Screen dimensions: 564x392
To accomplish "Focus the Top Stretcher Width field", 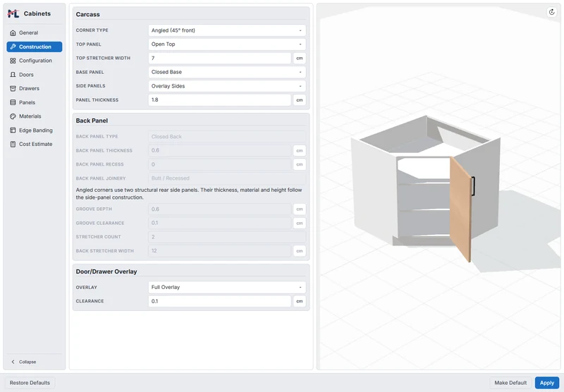I will 219,59.
